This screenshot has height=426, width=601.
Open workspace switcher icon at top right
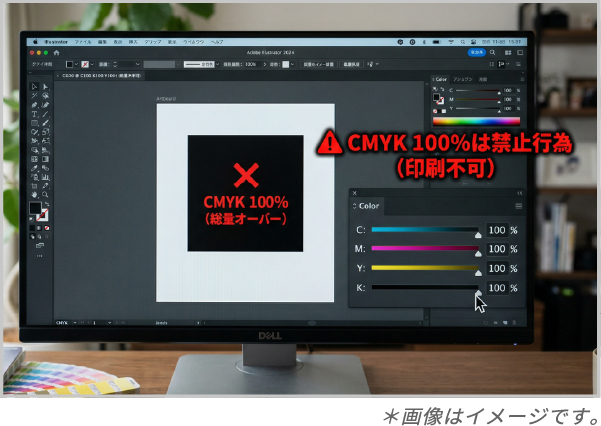pos(520,53)
